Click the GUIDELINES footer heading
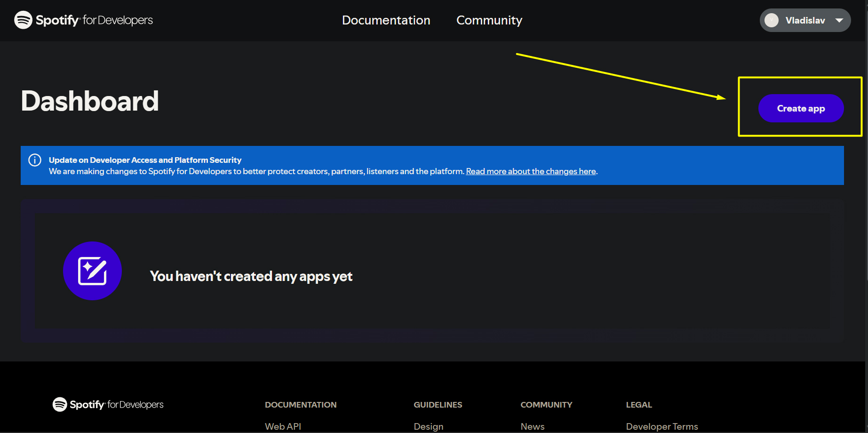This screenshot has height=433, width=868. (x=438, y=405)
